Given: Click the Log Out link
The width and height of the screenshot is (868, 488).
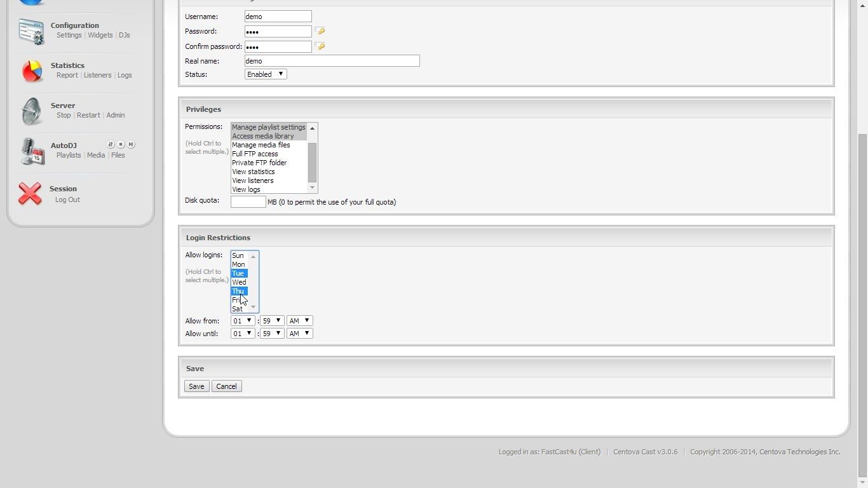Looking at the screenshot, I should (67, 200).
